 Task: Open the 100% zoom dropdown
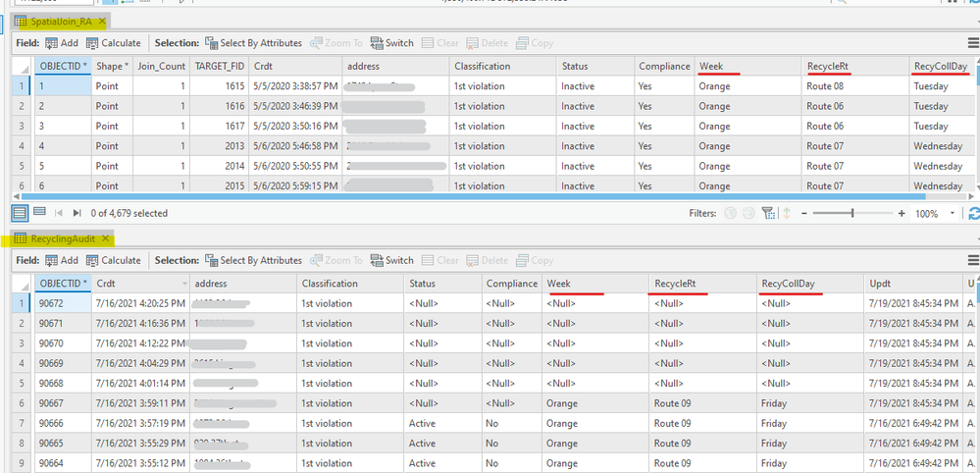coord(952,213)
